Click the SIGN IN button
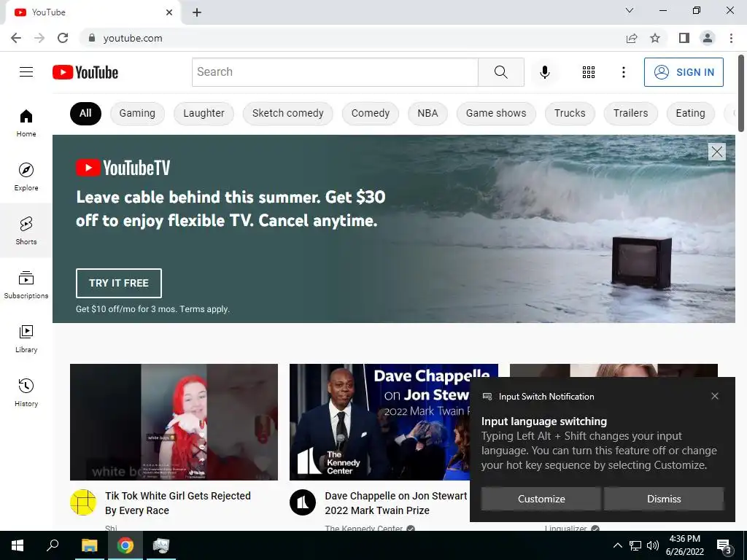 click(684, 72)
